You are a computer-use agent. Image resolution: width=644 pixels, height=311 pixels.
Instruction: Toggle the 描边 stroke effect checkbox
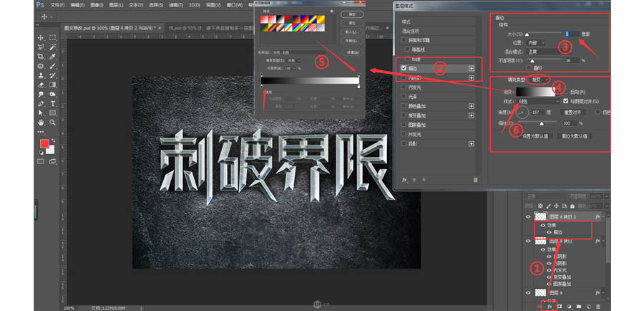tap(404, 68)
